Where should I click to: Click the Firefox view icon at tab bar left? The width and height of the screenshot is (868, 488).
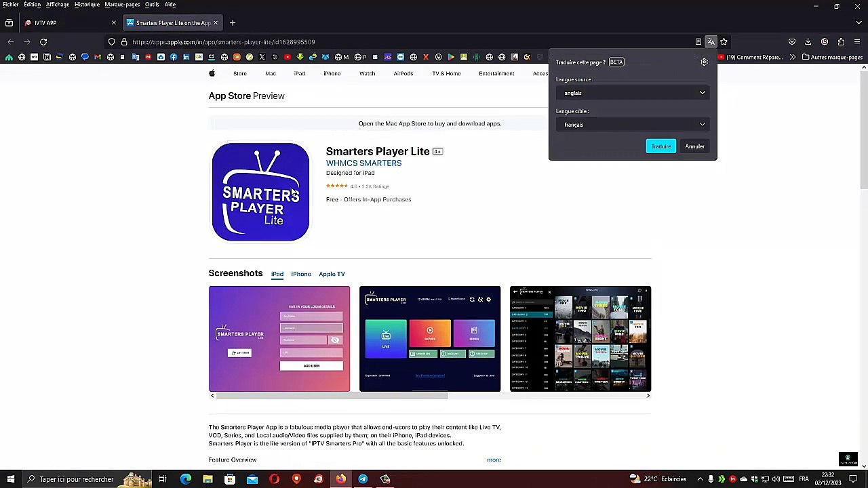(9, 23)
